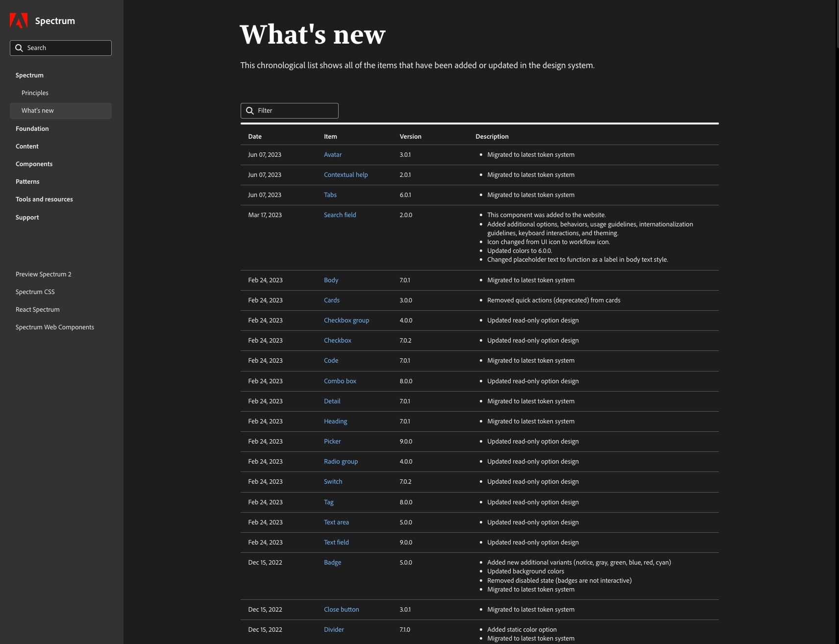This screenshot has height=644, width=839.
Task: Click the What's new page heading
Action: [x=313, y=35]
